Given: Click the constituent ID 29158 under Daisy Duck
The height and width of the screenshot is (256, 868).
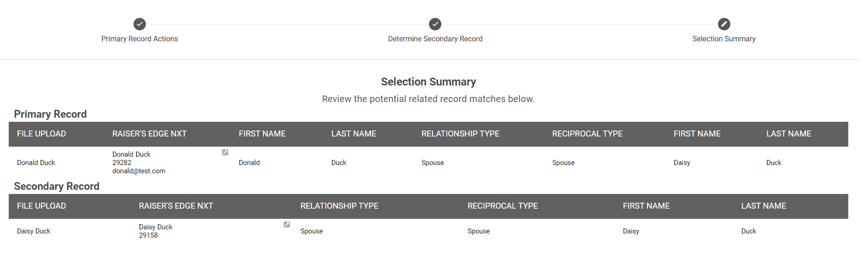Looking at the screenshot, I should tap(148, 235).
